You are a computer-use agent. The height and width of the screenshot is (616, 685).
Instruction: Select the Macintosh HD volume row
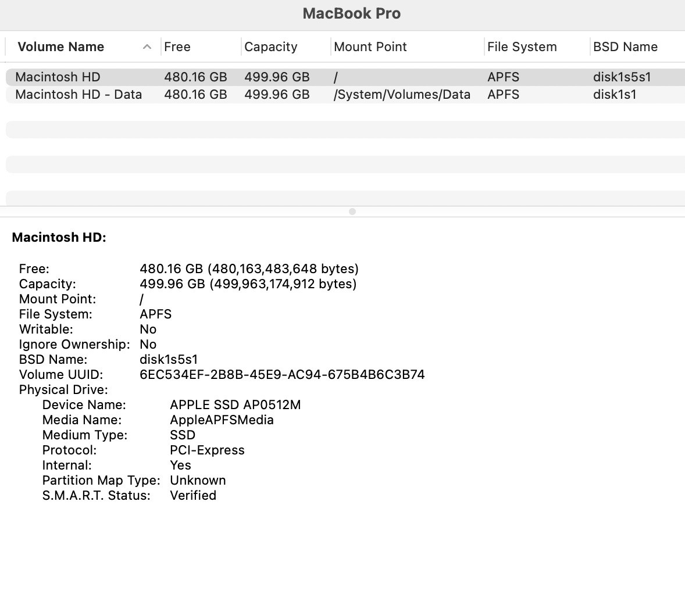(345, 77)
